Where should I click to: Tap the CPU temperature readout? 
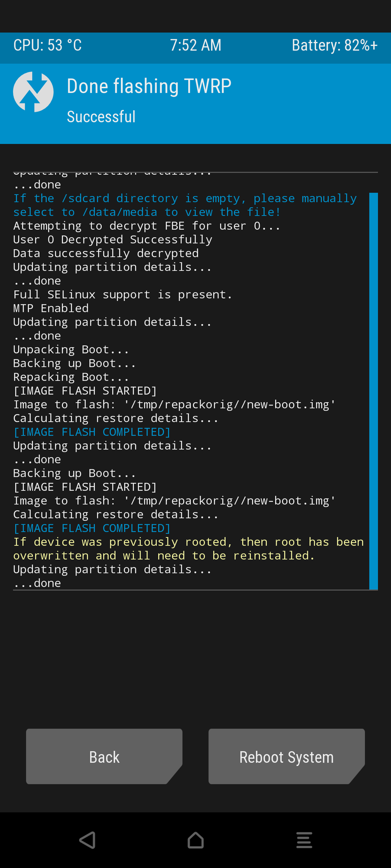pos(47,45)
